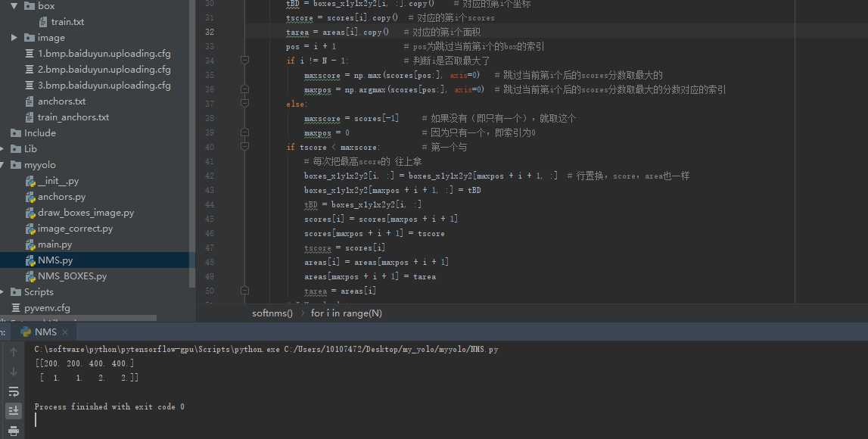This screenshot has width=868, height=439.
Task: Select 2.bmp.baiduyun.uploading.cfg file
Action: (104, 70)
